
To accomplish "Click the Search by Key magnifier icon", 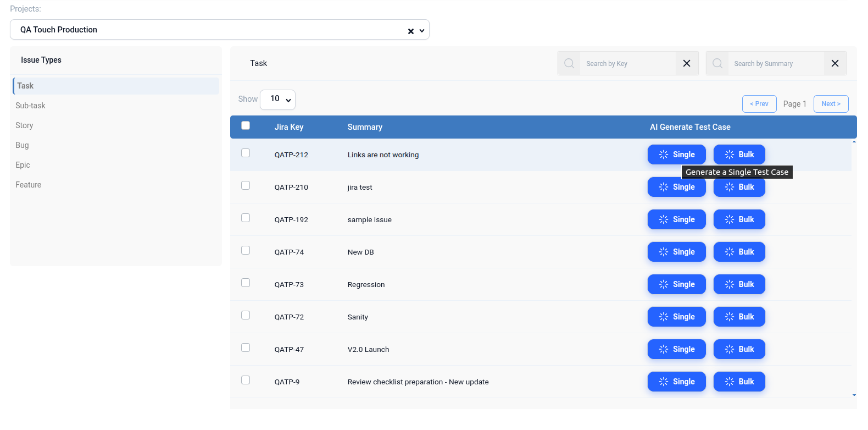I will point(569,63).
